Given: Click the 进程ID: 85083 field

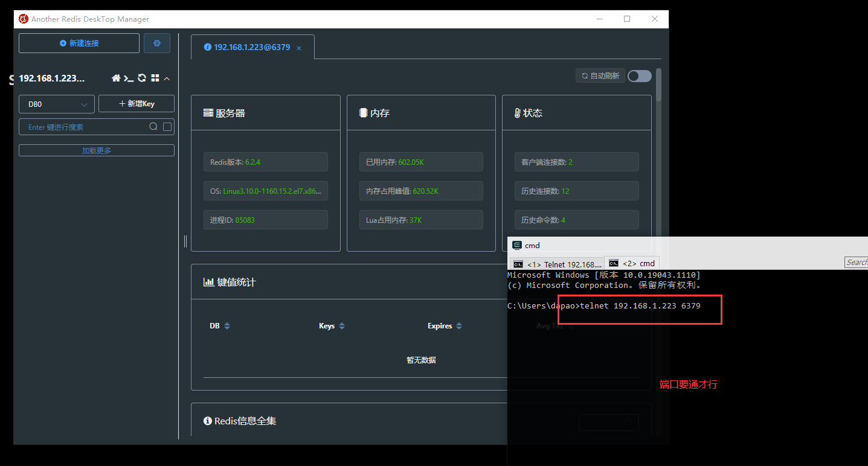Looking at the screenshot, I should [266, 220].
